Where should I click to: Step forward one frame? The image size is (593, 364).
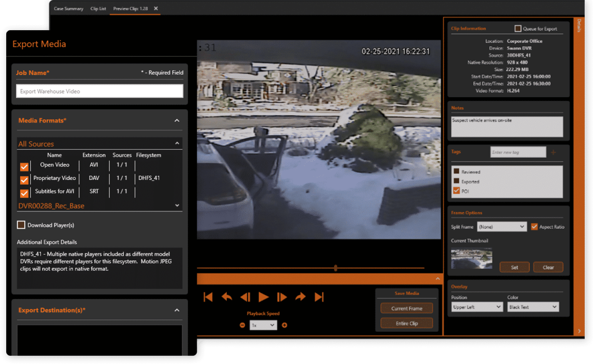(x=281, y=297)
